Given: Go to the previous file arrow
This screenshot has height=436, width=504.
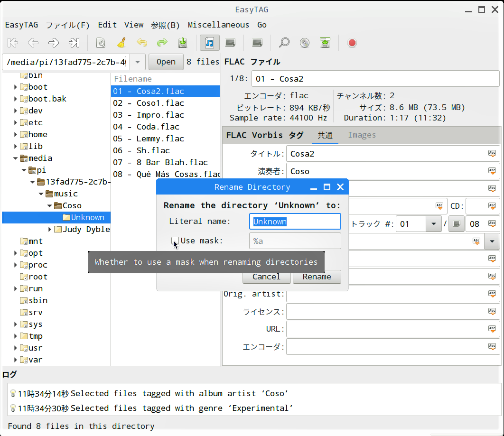Looking at the screenshot, I should click(x=33, y=43).
